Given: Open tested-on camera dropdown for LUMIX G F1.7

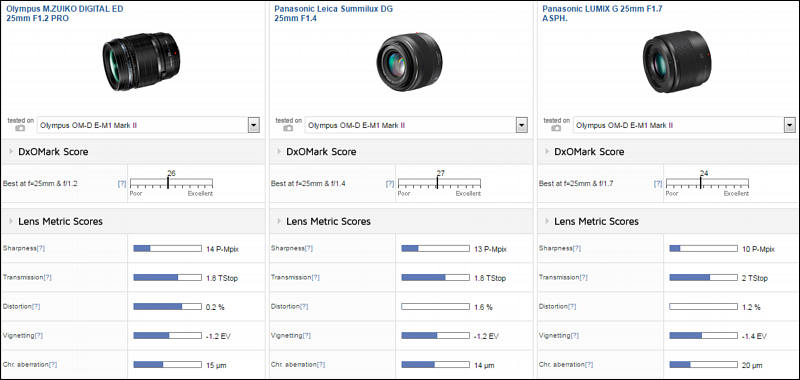Looking at the screenshot, I should pyautogui.click(x=790, y=125).
